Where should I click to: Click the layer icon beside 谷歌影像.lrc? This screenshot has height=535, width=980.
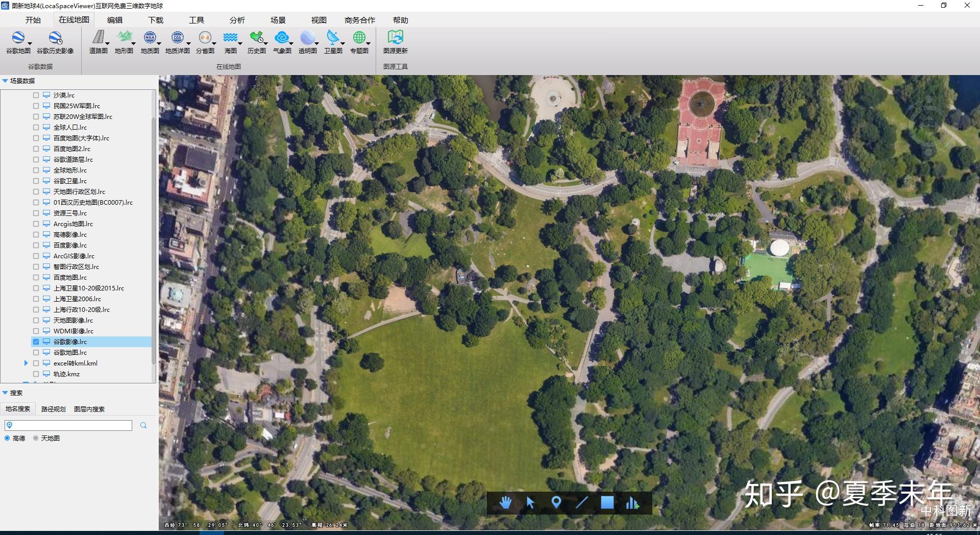[x=46, y=342]
